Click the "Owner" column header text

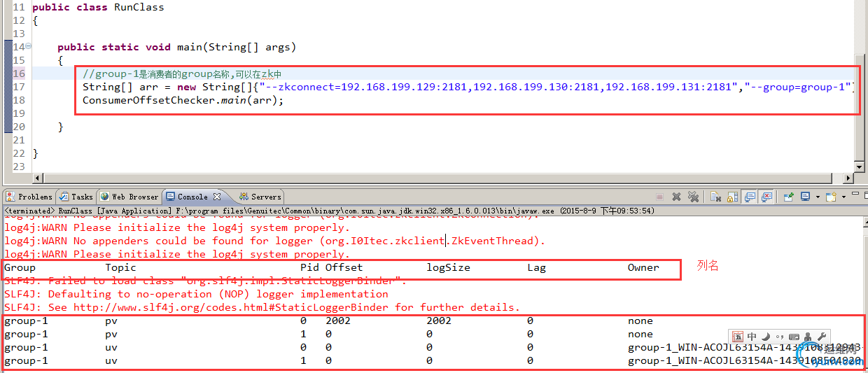643,267
